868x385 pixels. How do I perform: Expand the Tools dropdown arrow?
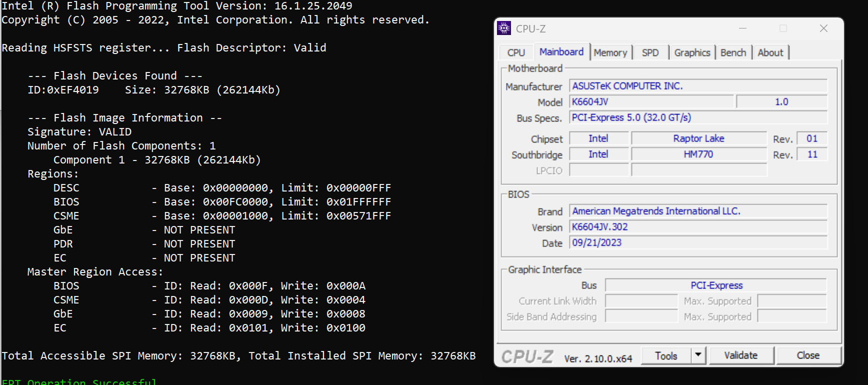pos(698,355)
